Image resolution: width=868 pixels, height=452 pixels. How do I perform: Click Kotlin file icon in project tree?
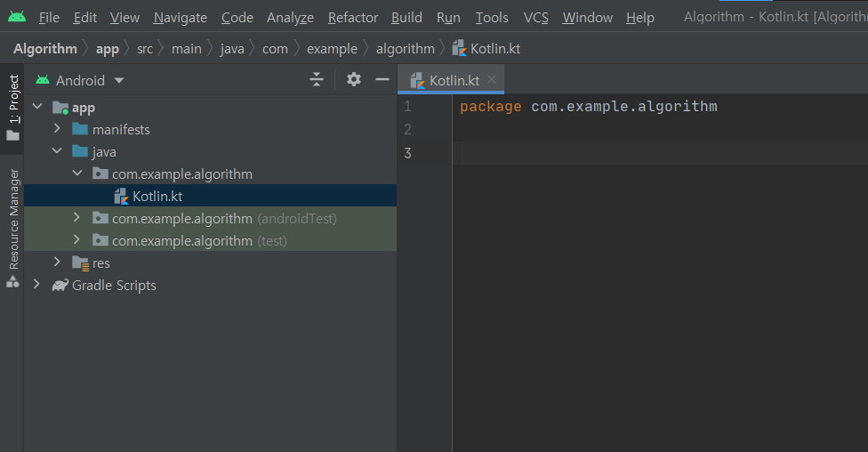[121, 196]
